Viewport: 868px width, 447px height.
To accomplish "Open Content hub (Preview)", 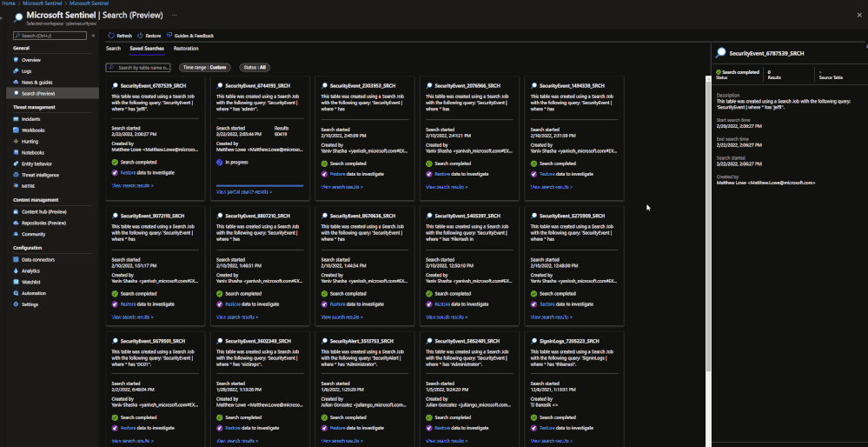I will coord(44,211).
